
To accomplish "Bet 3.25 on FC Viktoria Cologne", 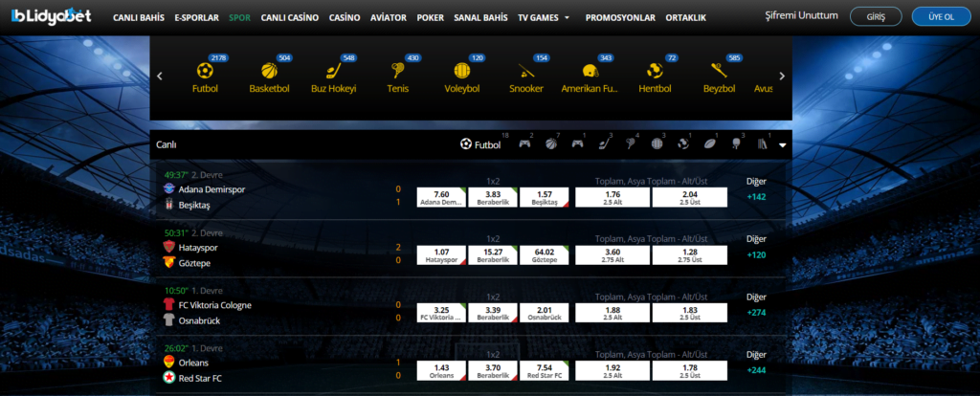I will [x=441, y=313].
